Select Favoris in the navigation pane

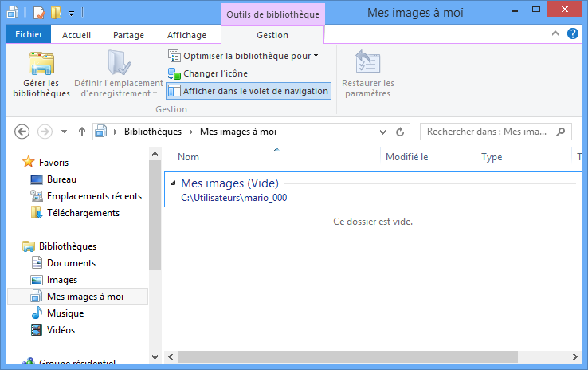53,163
